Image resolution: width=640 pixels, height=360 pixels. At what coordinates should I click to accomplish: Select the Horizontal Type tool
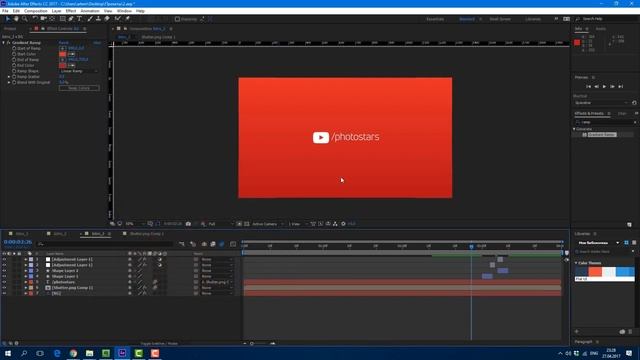pos(79,19)
